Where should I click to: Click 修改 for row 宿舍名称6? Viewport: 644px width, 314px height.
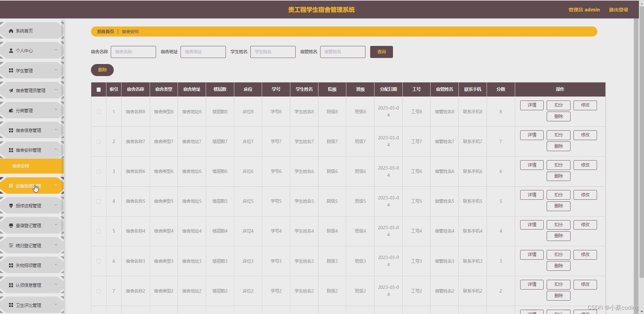click(x=585, y=165)
